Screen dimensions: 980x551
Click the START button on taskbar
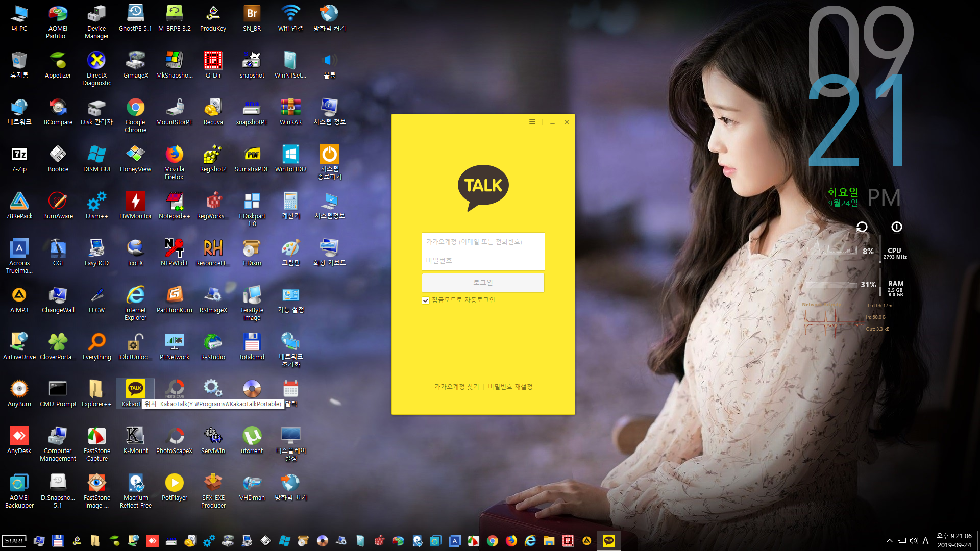pos(14,541)
